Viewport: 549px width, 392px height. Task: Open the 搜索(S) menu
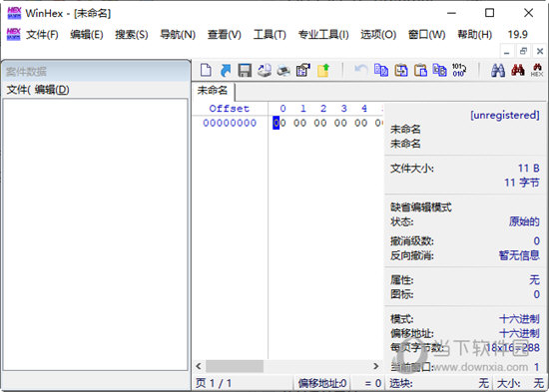pyautogui.click(x=132, y=34)
